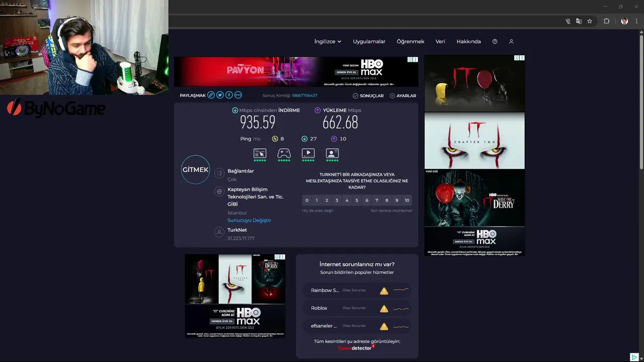Open Chrome three-dot menu
This screenshot has width=644, height=362.
click(x=636, y=21)
